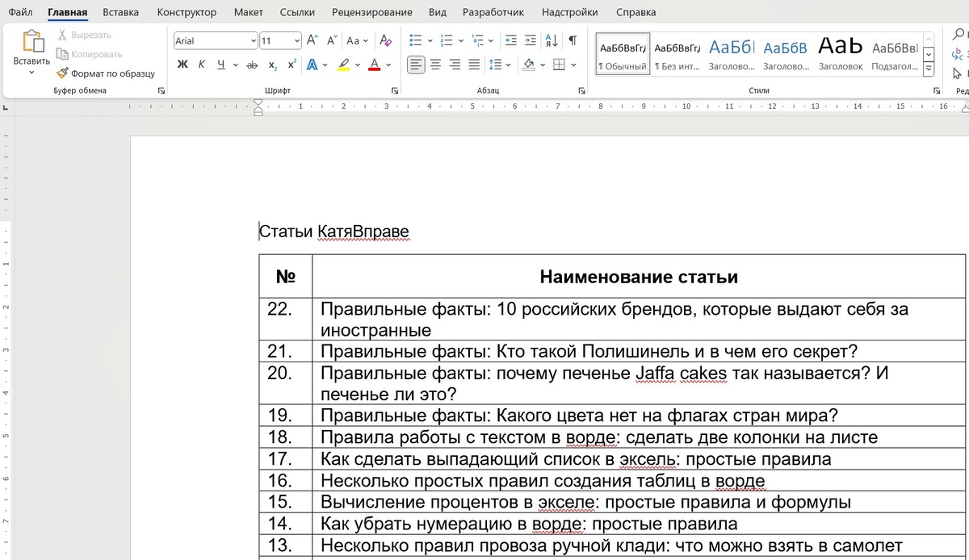
Task: Apply strikethrough formatting
Action: [252, 65]
